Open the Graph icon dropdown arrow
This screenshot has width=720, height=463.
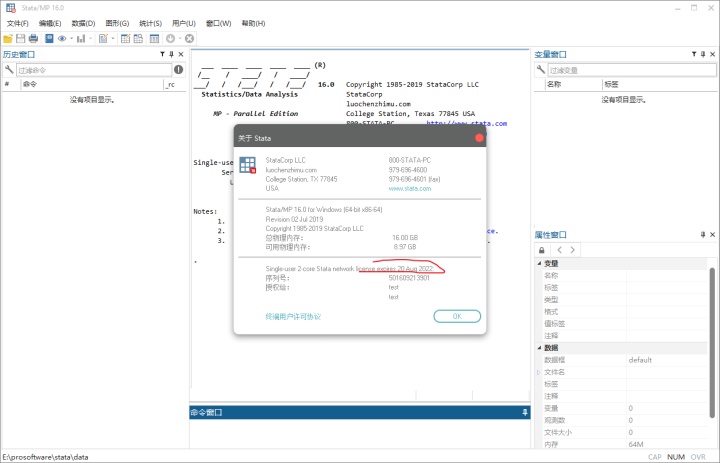coord(90,39)
